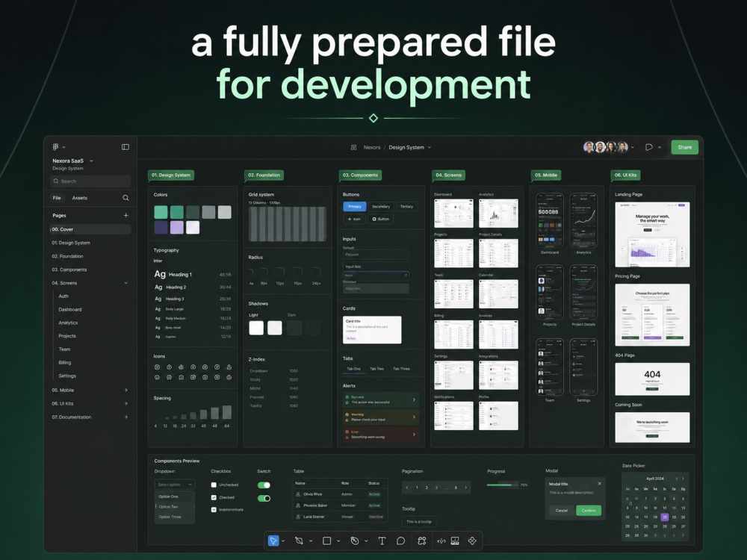The image size is (747, 560).
Task: Click the project icon left of Nexora breadcrumb
Action: point(353,147)
